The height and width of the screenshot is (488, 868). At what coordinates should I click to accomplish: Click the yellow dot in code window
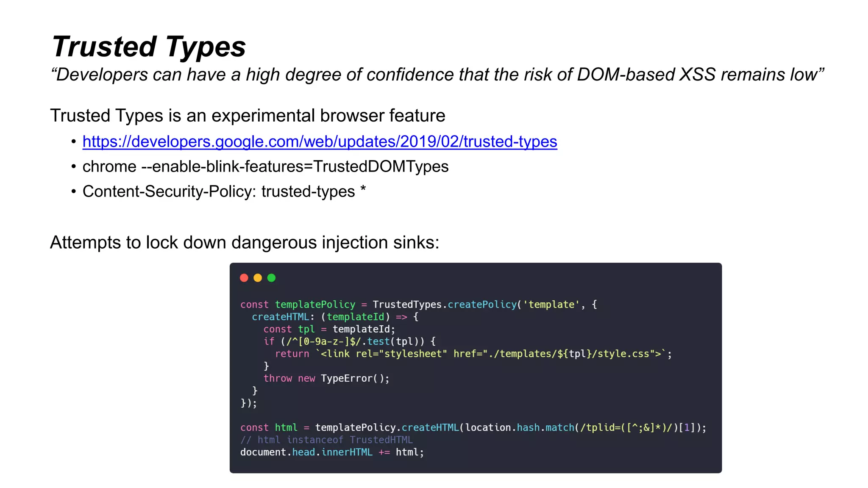(258, 278)
